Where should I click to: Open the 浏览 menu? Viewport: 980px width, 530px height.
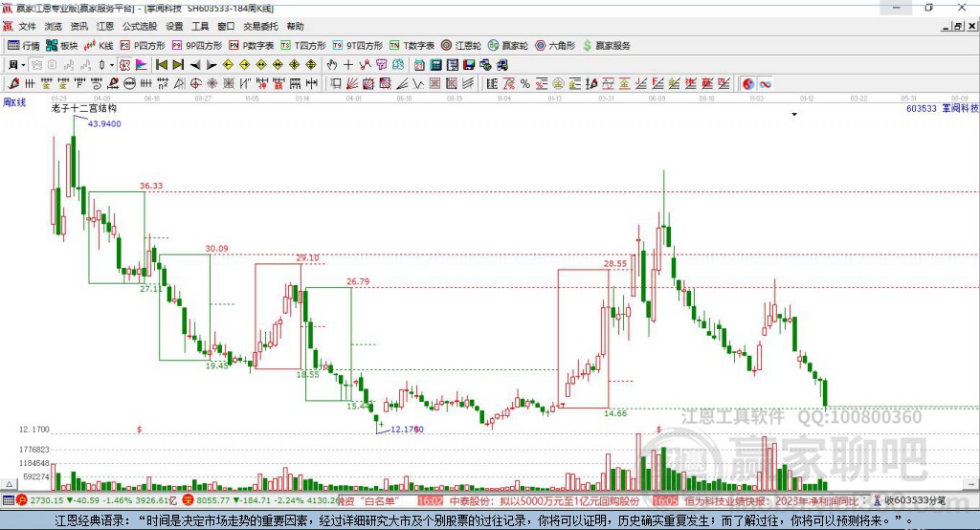point(54,26)
